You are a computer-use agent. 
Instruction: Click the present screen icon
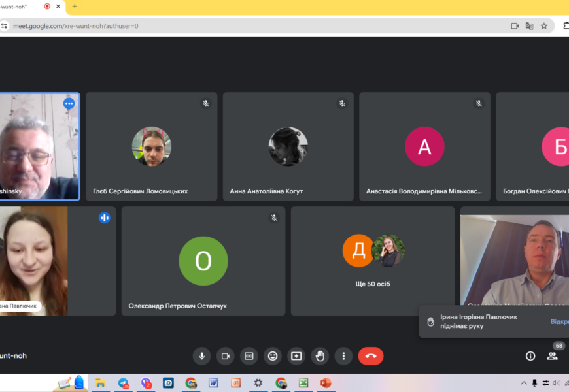(x=296, y=356)
